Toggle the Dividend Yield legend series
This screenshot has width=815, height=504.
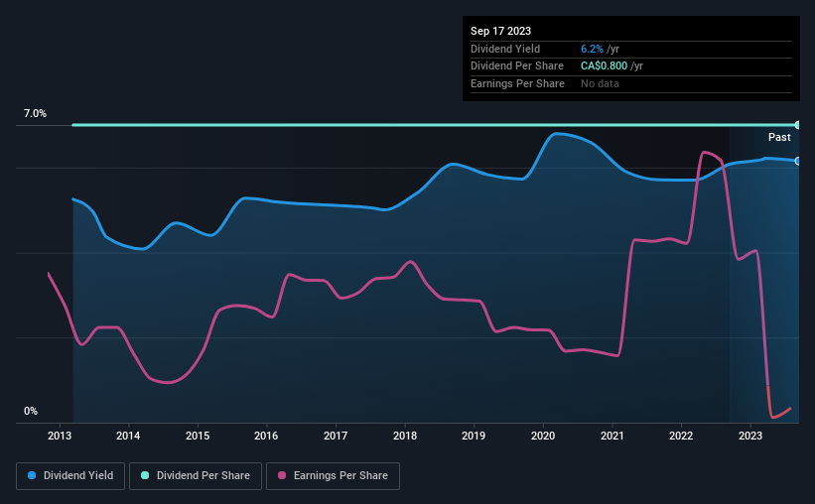click(70, 476)
